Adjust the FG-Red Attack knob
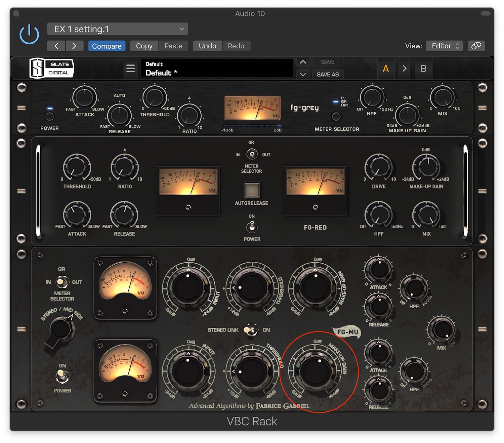504x443 pixels. point(77,214)
